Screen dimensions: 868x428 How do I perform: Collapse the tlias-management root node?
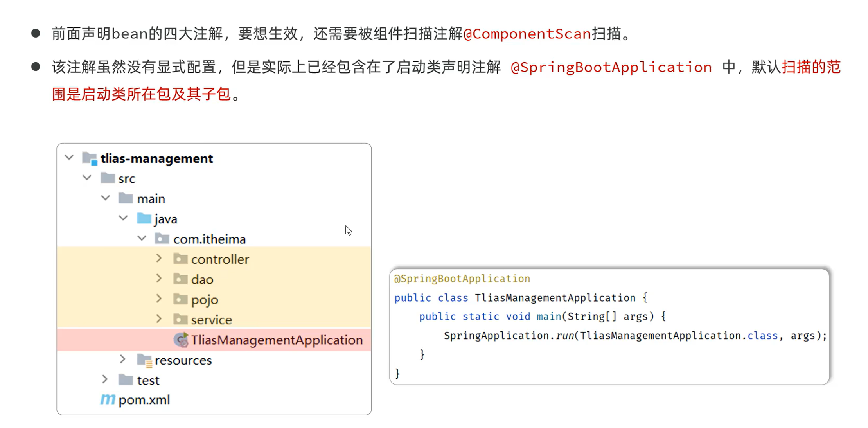point(69,158)
